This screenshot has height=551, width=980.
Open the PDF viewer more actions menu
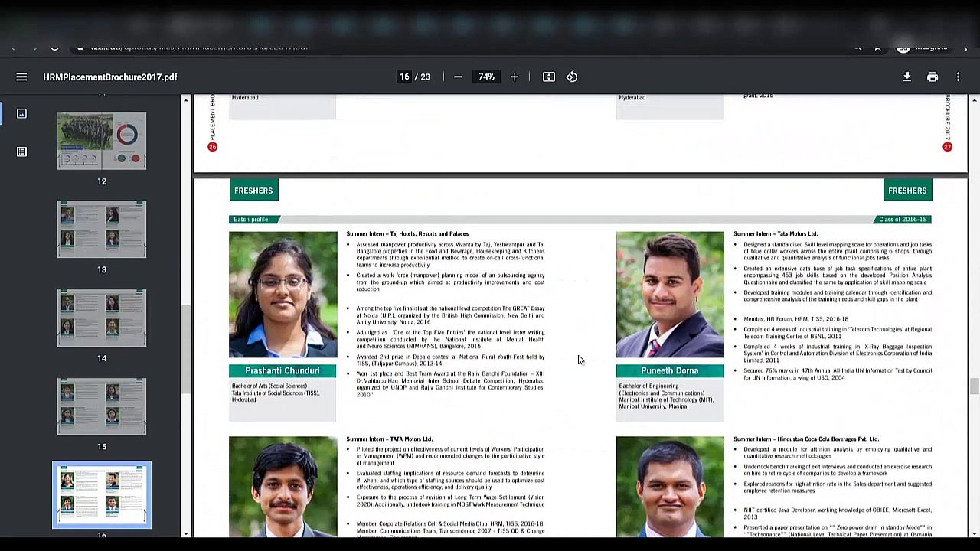point(958,77)
